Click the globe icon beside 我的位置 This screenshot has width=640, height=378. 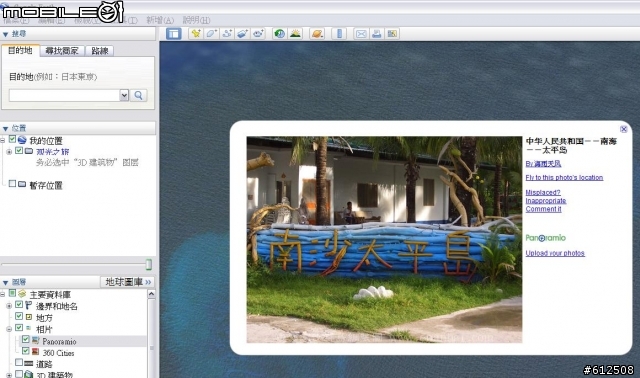pyautogui.click(x=22, y=140)
